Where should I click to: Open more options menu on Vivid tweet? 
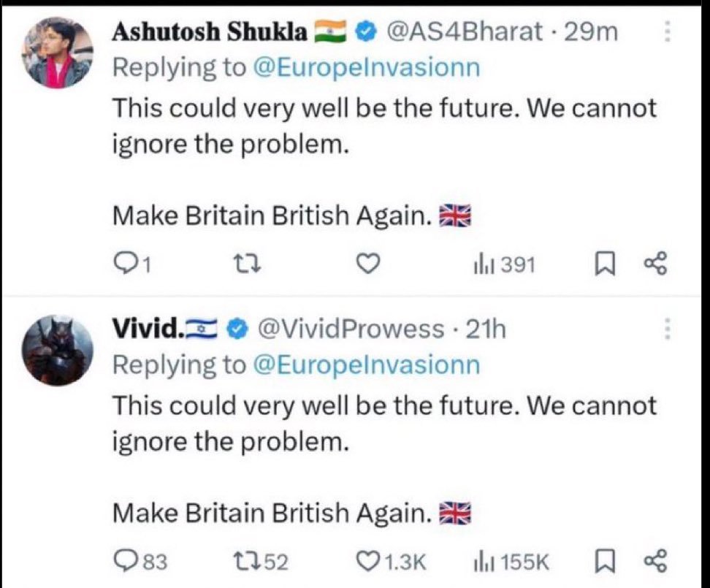tap(666, 329)
